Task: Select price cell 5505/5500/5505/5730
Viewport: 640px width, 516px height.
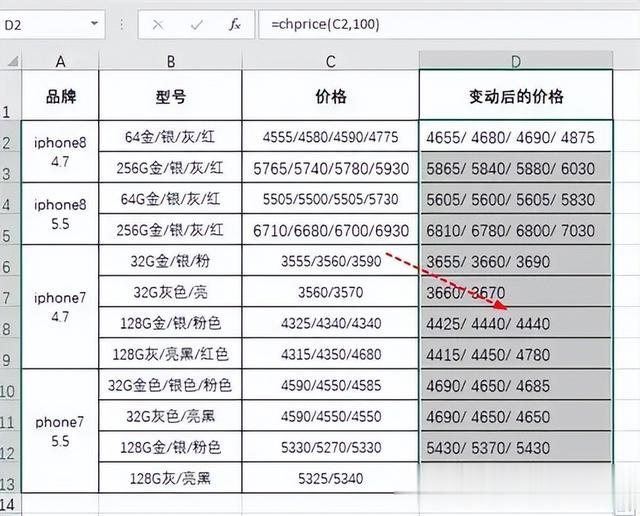Action: coord(331,198)
